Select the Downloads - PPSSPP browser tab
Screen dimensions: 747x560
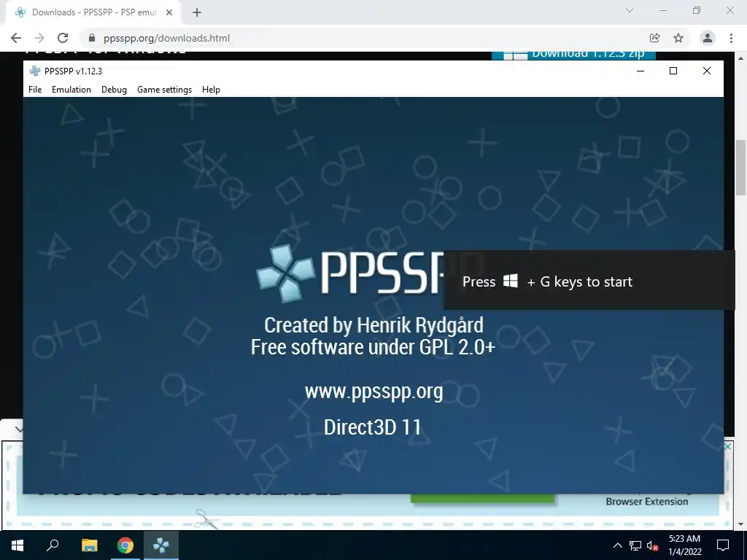click(93, 12)
